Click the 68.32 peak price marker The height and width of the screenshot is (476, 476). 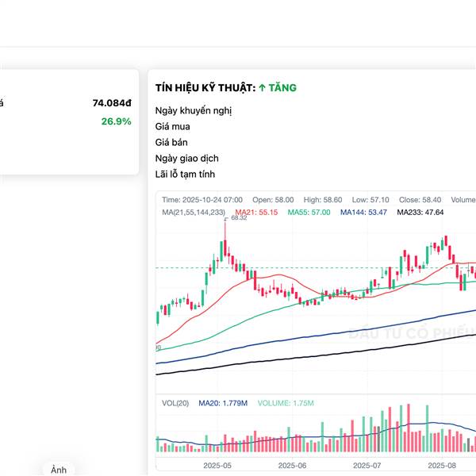pyautogui.click(x=239, y=218)
